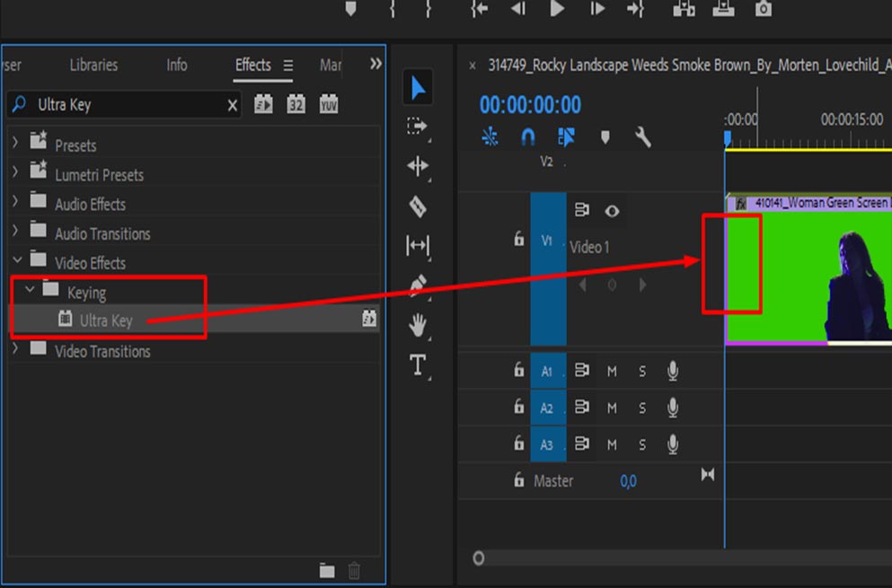Mute audio track A1

pos(612,371)
